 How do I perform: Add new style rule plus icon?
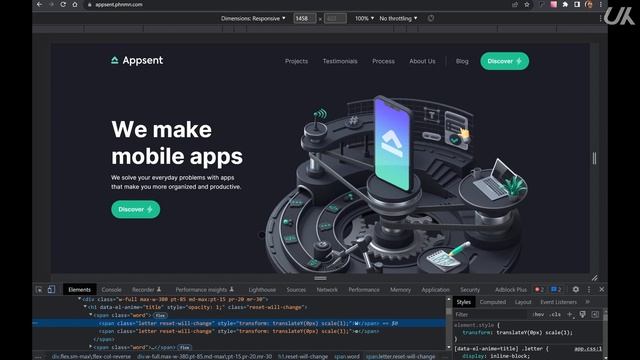click(570, 314)
